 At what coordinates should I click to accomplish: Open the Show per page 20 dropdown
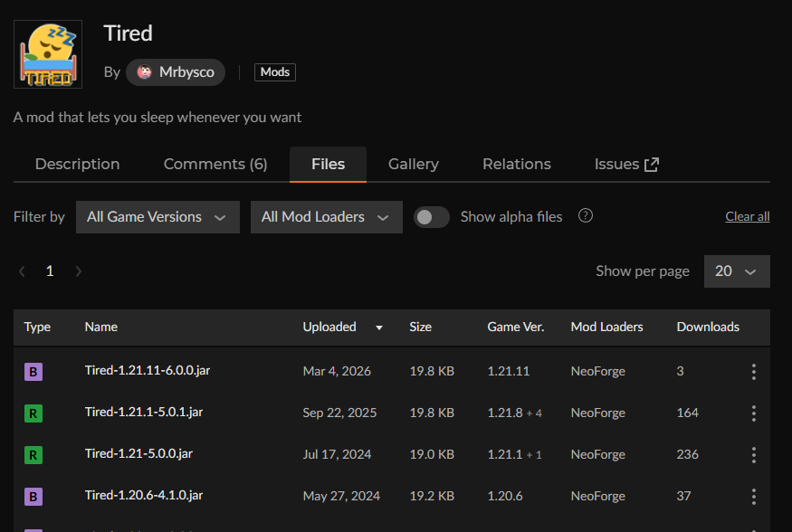click(737, 271)
